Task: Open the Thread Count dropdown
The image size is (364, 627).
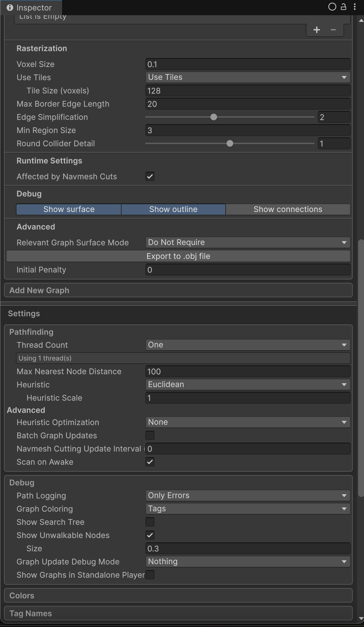Action: [247, 345]
